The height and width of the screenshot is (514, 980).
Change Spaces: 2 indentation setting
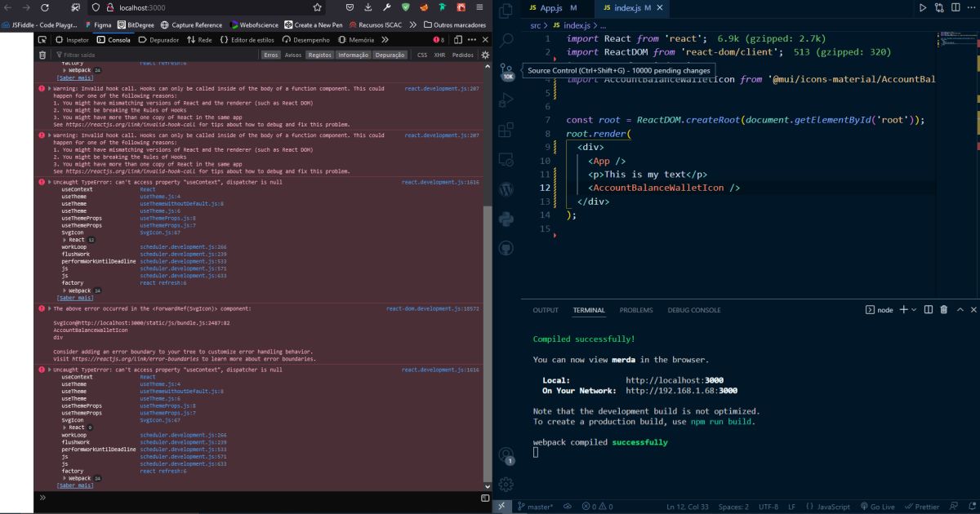click(733, 507)
